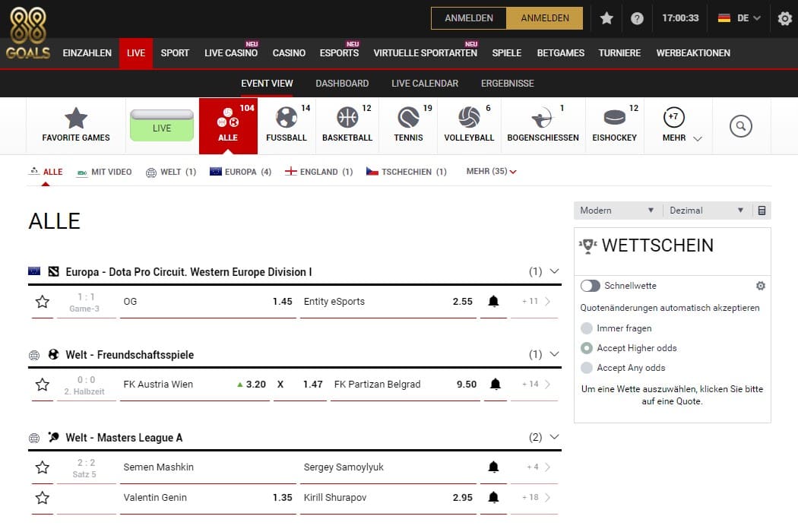This screenshot has width=798, height=532.
Task: Show +11 more markets for OG match
Action: 535,302
